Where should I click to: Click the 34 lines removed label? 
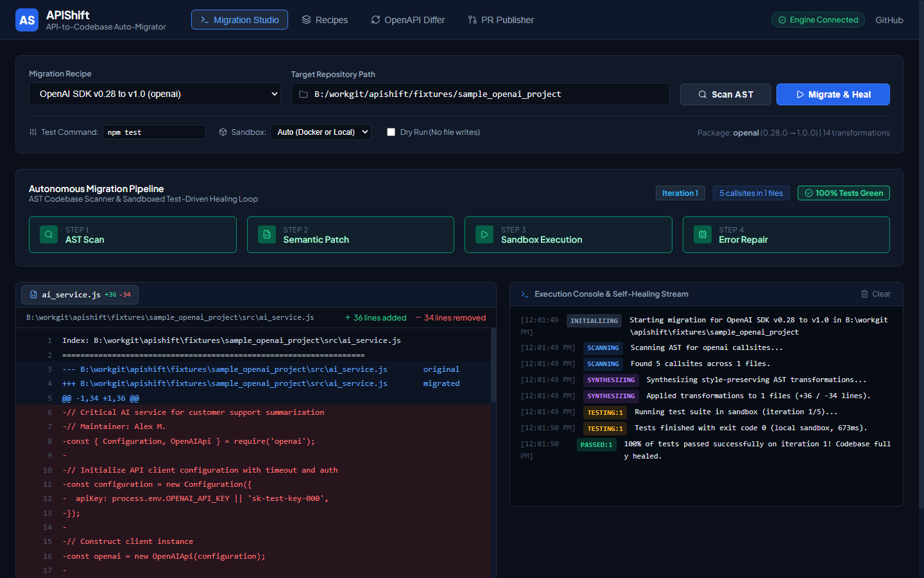click(450, 318)
